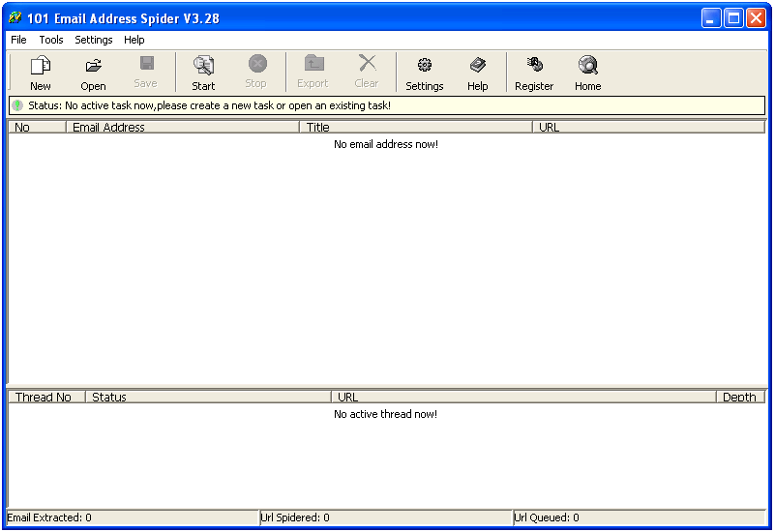
Task: Click the URL header in email list
Action: (x=648, y=127)
